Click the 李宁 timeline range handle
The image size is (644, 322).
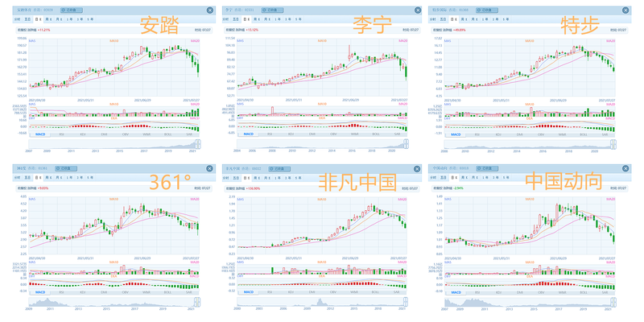(407, 144)
